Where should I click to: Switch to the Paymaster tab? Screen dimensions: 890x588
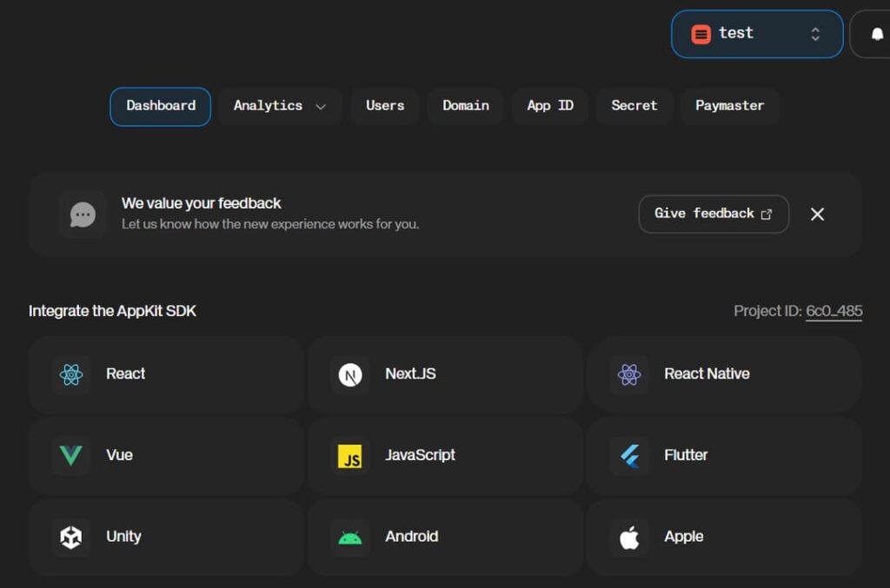(x=729, y=106)
